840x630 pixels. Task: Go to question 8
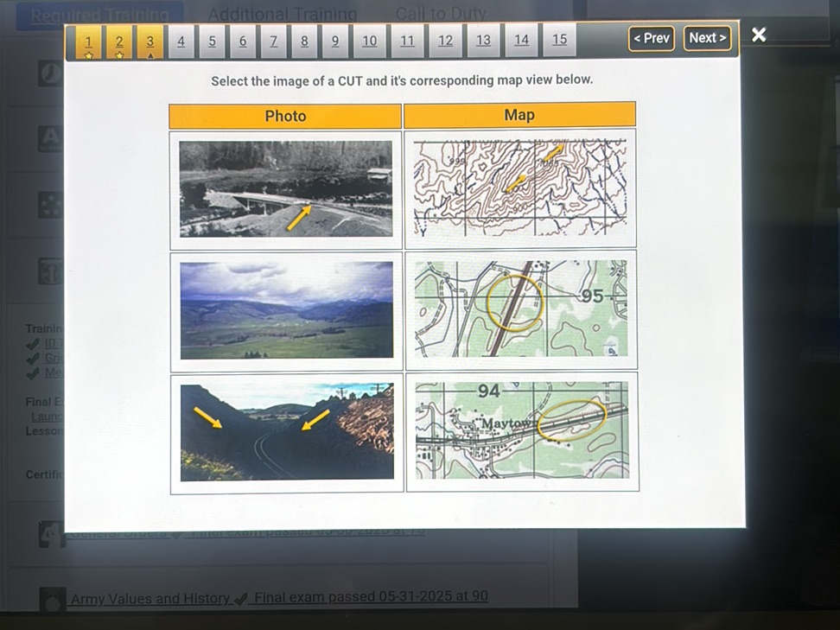304,41
